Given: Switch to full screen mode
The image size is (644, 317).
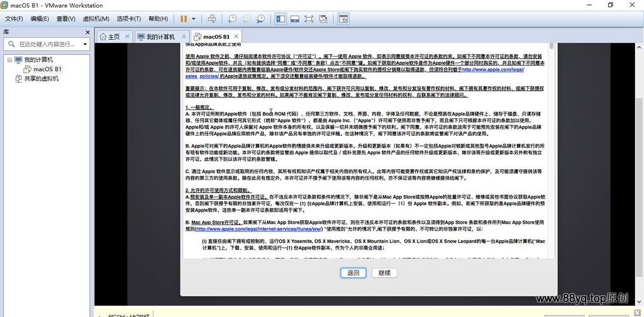Looking at the screenshot, I should [309, 19].
